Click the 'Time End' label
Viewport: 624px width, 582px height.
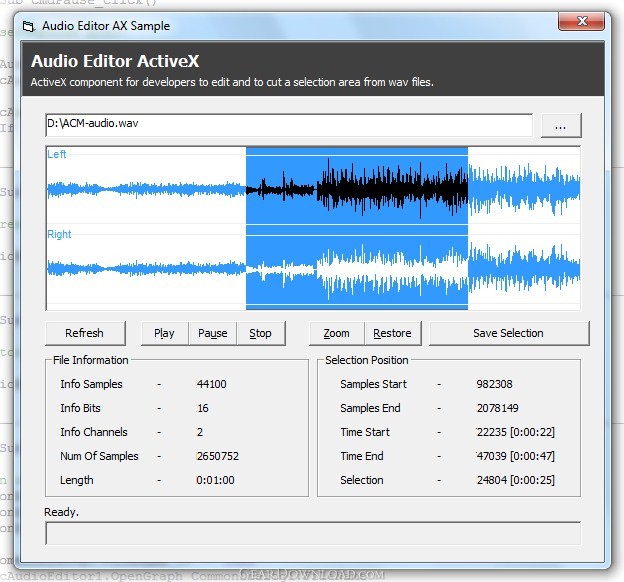(362, 456)
